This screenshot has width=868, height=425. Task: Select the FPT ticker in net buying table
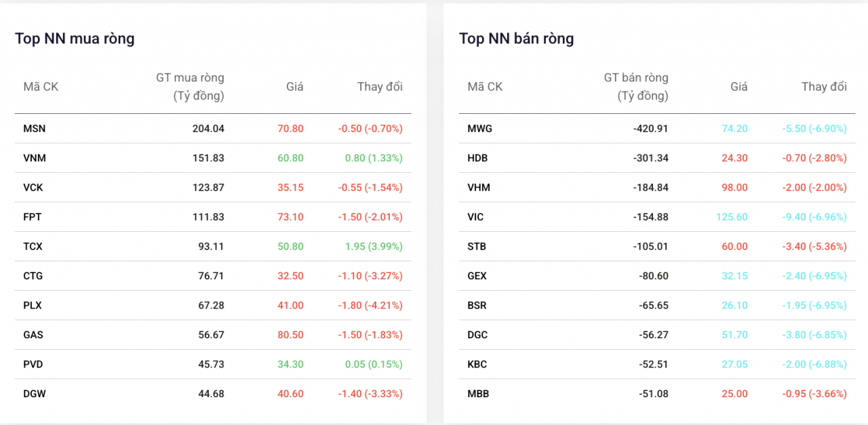[33, 217]
